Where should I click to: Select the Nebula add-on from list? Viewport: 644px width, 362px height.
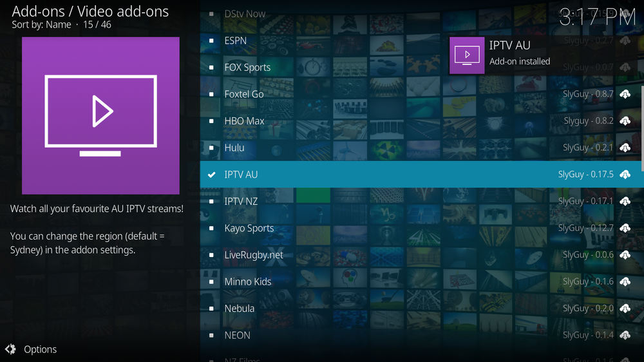click(x=240, y=309)
